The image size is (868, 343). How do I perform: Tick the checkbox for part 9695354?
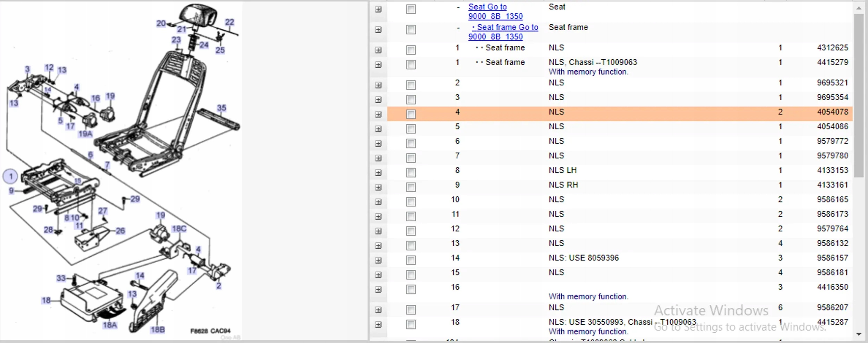[411, 100]
